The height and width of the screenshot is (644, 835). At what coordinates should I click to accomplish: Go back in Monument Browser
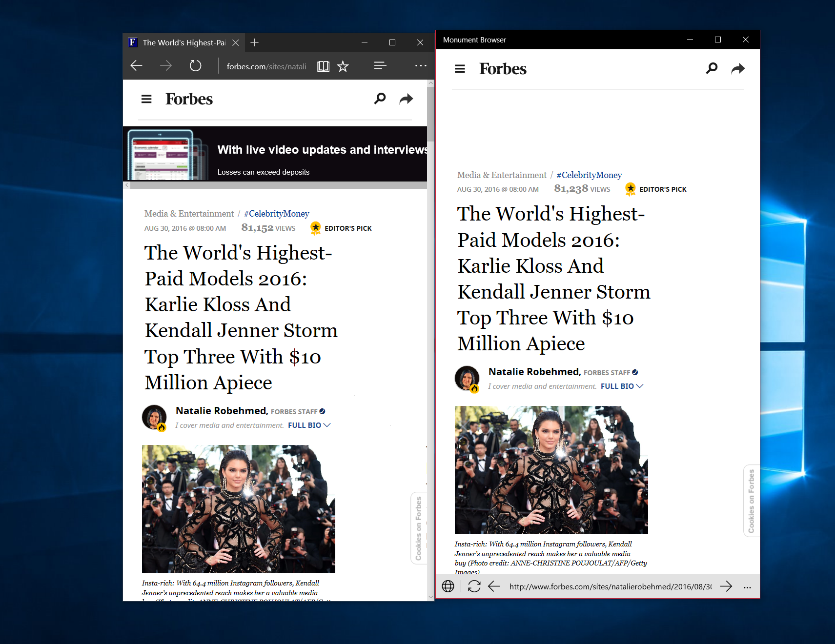(x=494, y=586)
